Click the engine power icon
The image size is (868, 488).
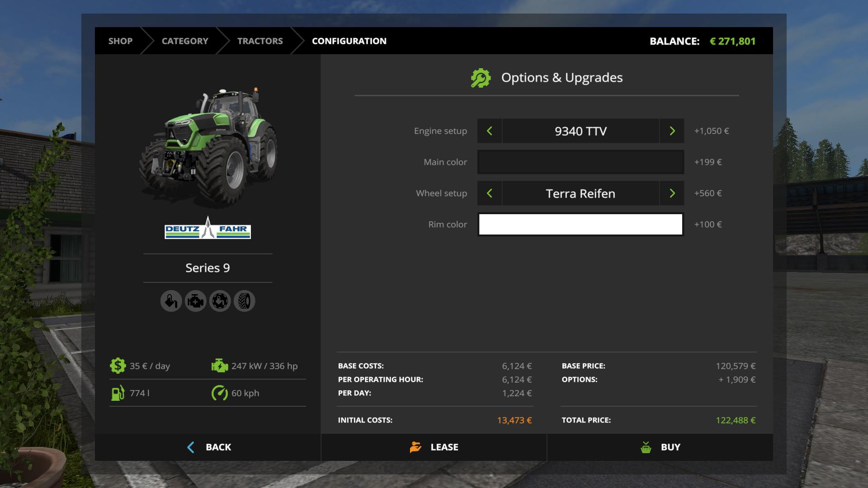(220, 366)
